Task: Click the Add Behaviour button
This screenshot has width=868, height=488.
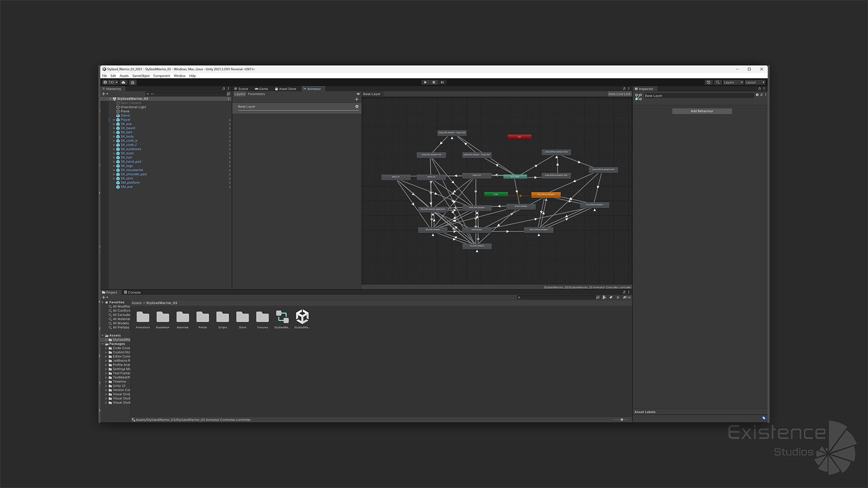Action: tap(702, 111)
